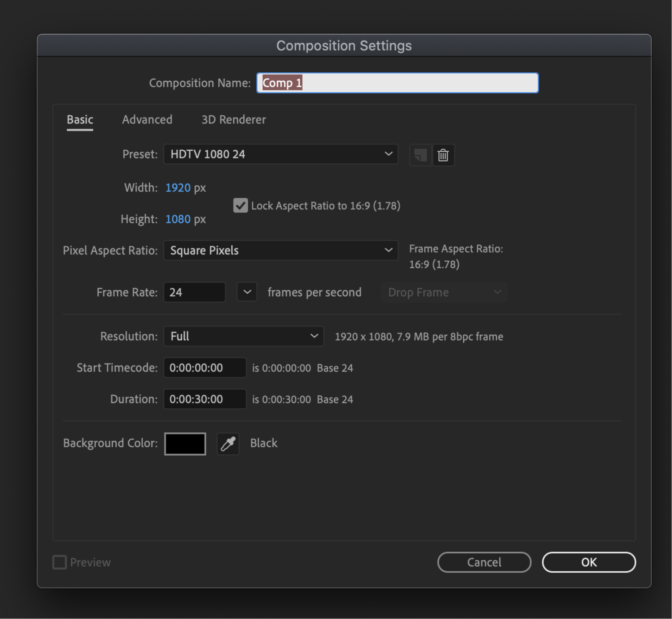Open the 3D Renderer tab
This screenshot has width=672, height=619.
pos(234,120)
